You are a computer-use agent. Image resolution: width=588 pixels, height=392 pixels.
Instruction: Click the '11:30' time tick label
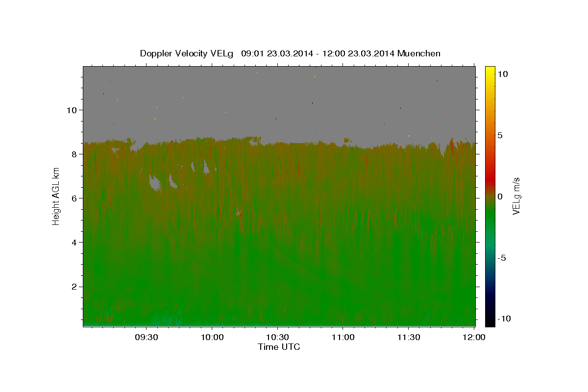408,337
